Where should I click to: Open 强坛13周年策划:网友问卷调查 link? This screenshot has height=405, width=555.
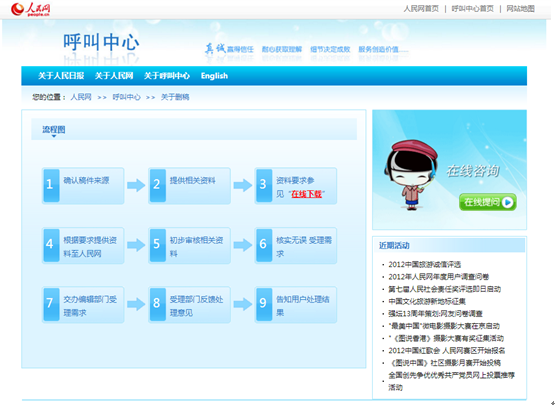[x=435, y=314]
